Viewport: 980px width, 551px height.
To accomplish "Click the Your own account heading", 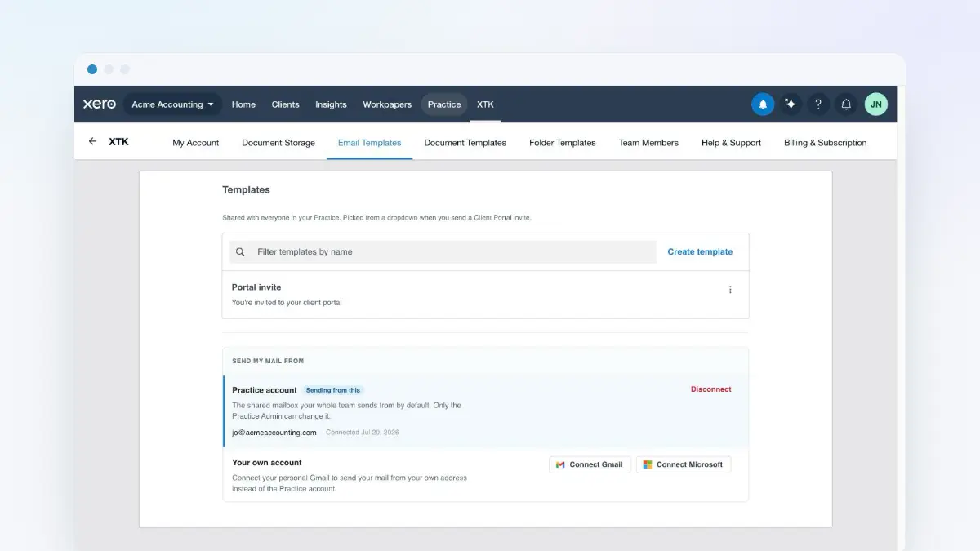I will (267, 463).
